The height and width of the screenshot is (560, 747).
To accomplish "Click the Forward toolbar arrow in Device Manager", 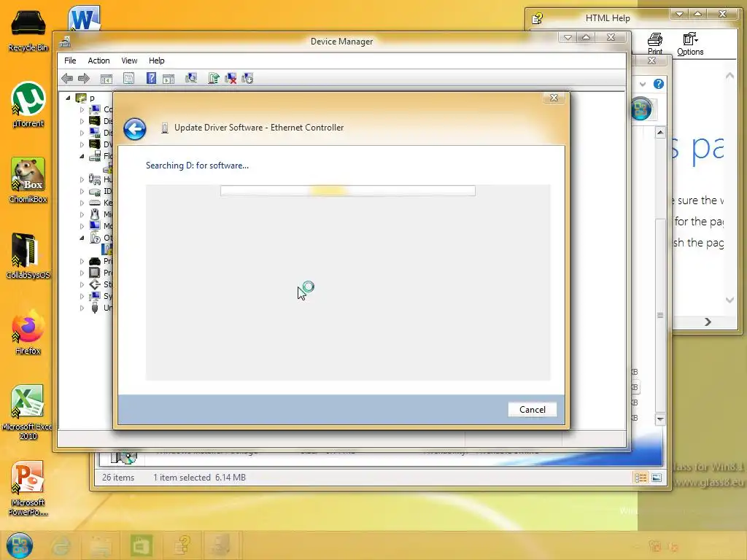I will click(84, 79).
